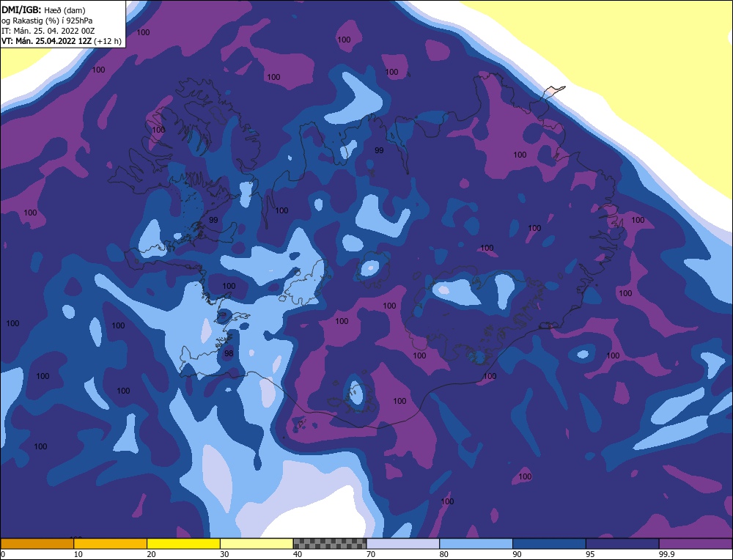Click the "80" legend scale label
The height and width of the screenshot is (560, 733).
point(444,554)
